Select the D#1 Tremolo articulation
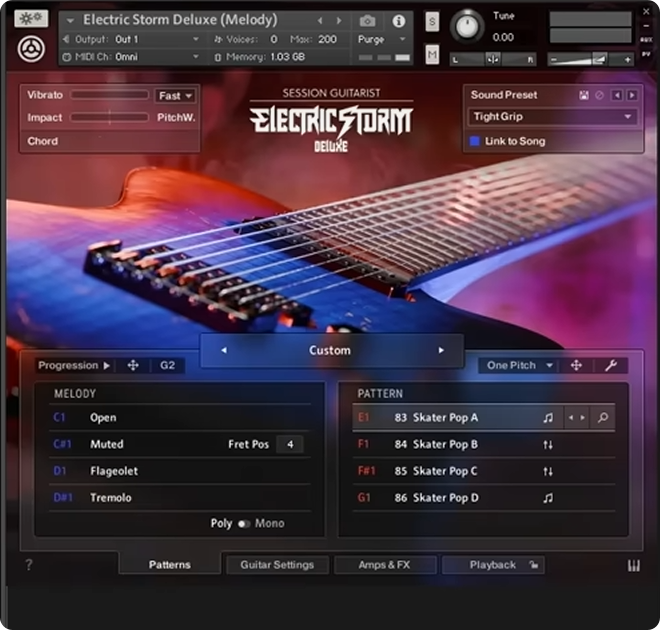The width and height of the screenshot is (660, 630). tap(180, 498)
